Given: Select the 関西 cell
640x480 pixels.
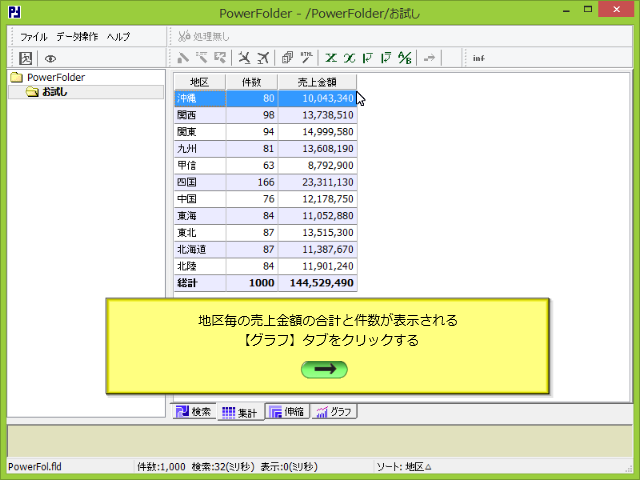Looking at the screenshot, I should 200,115.
